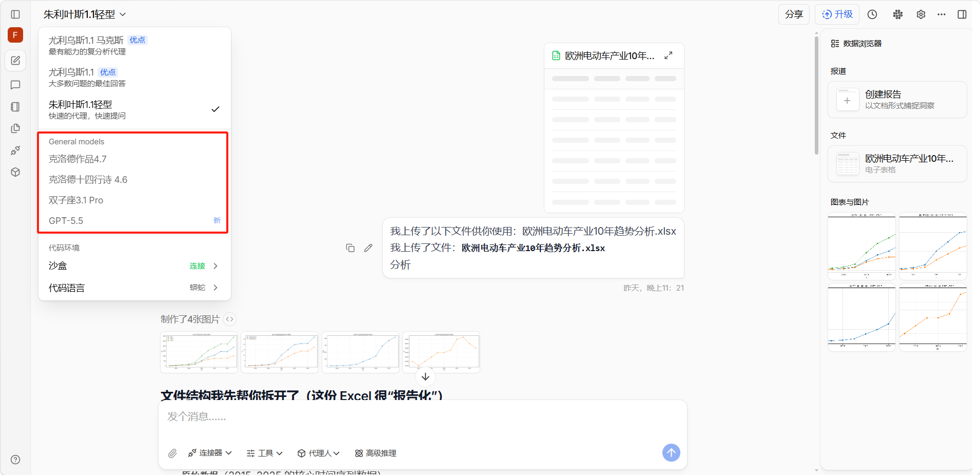
Task: Open the bottom-left chart in 图表与图片
Action: (x=861, y=317)
